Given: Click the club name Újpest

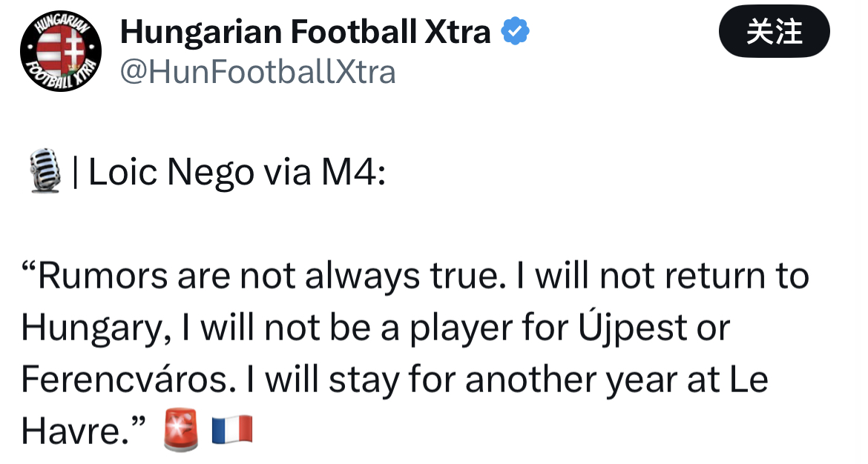Looking at the screenshot, I should (633, 326).
